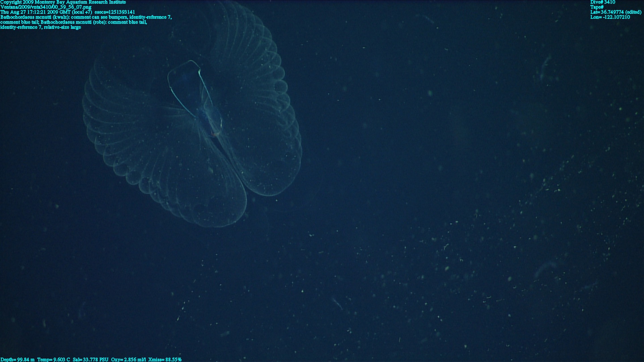The image size is (644, 362).
Task: Click the Oxy= 2.856 ml/l readout
Action: coord(128,359)
